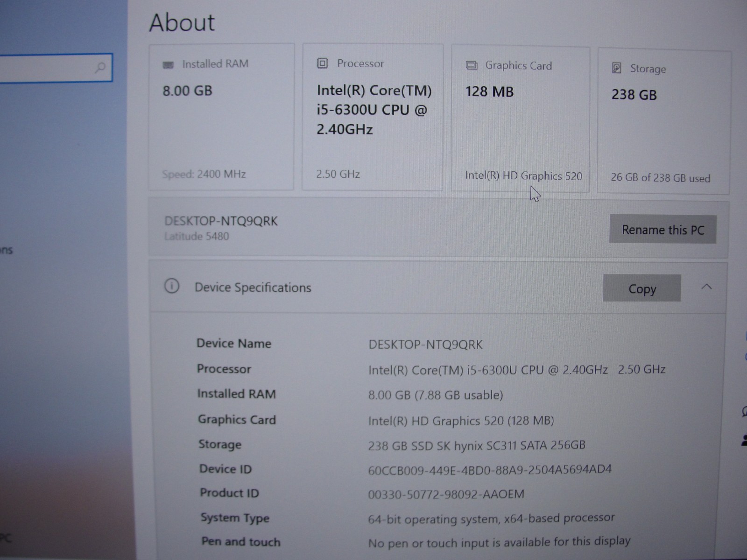
Task: Select the Device Name value DESKTOP-NTQ9QRK
Action: point(425,344)
